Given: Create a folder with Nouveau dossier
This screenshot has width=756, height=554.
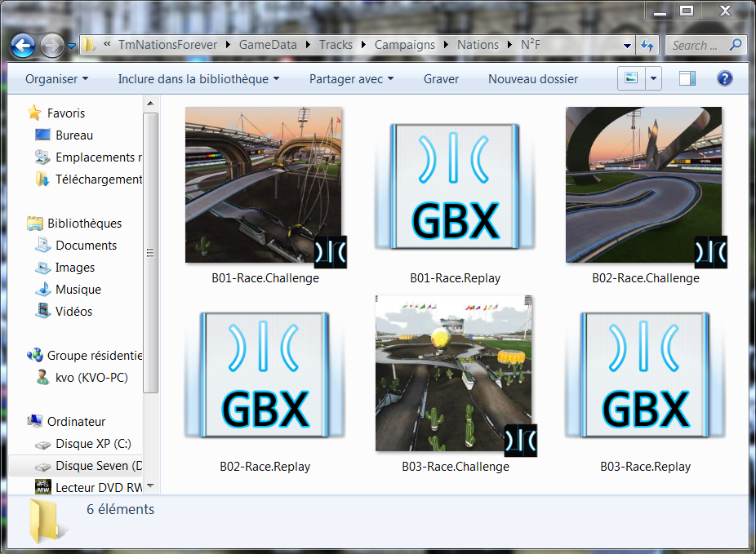Looking at the screenshot, I should [x=533, y=79].
